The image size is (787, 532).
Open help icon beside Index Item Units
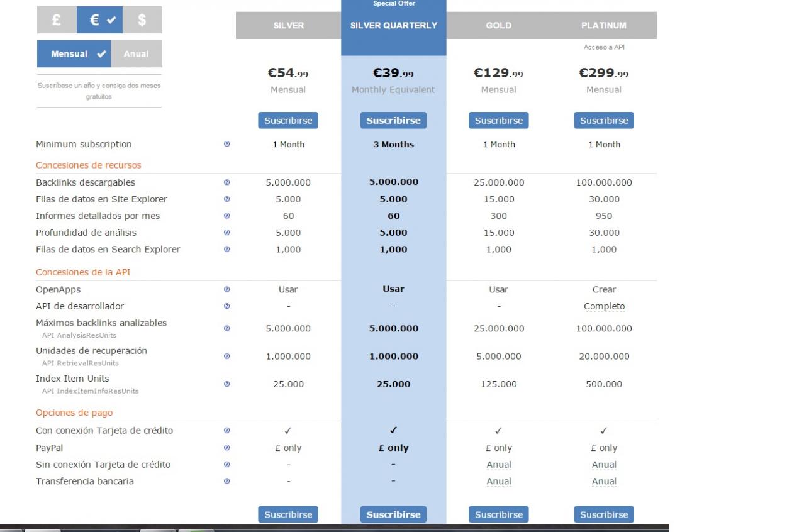[226, 384]
